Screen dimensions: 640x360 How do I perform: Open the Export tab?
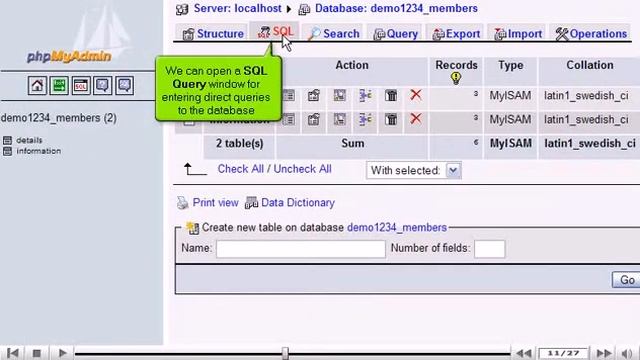click(x=456, y=33)
